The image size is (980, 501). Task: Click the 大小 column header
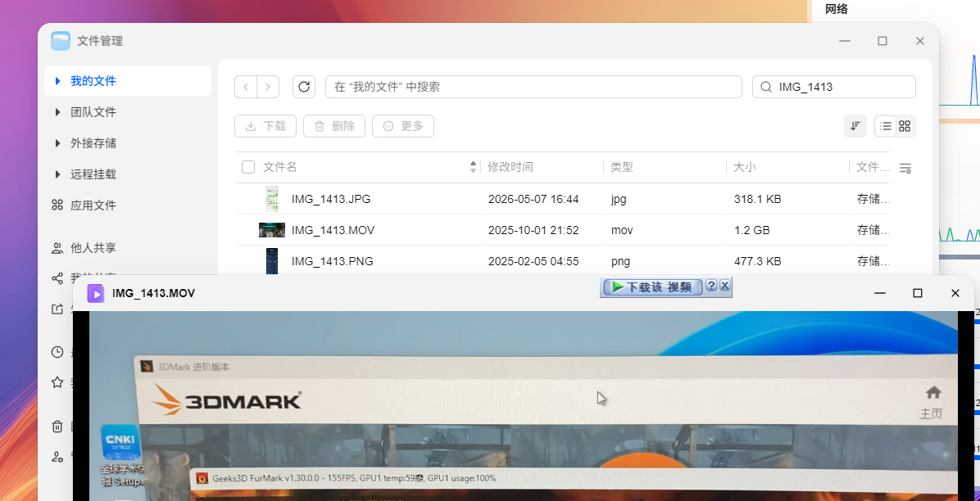click(x=744, y=167)
